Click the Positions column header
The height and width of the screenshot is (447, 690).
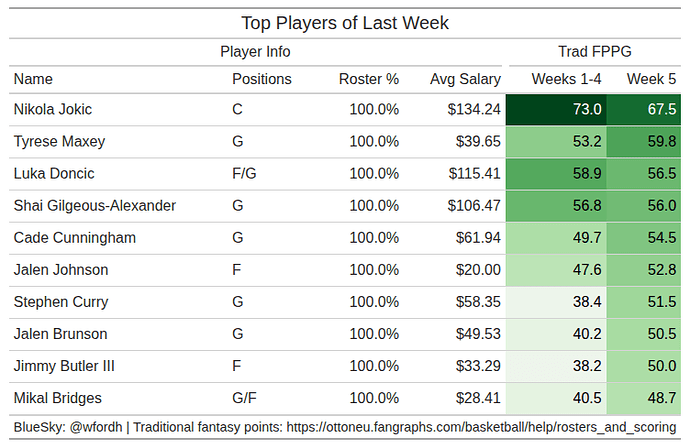click(262, 79)
